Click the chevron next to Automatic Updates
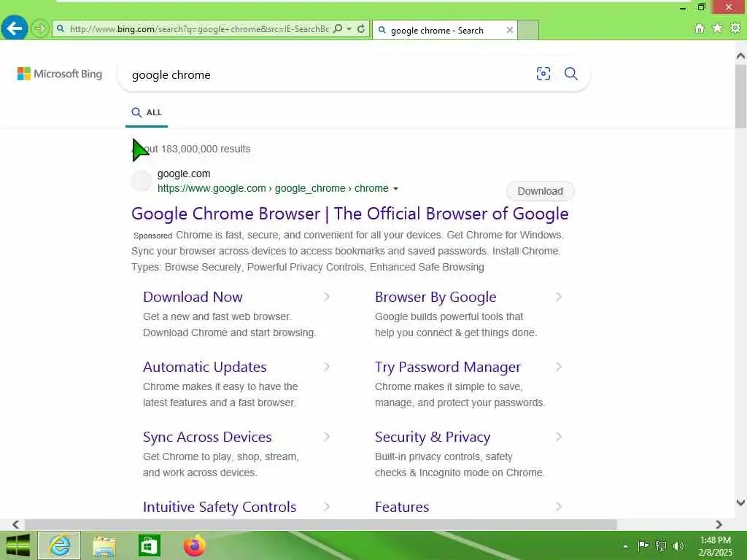Image resolution: width=747 pixels, height=560 pixels. (327, 367)
